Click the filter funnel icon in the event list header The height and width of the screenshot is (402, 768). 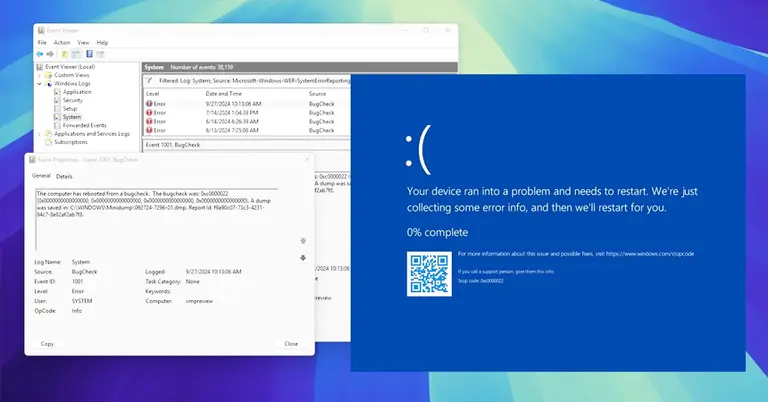click(x=149, y=80)
